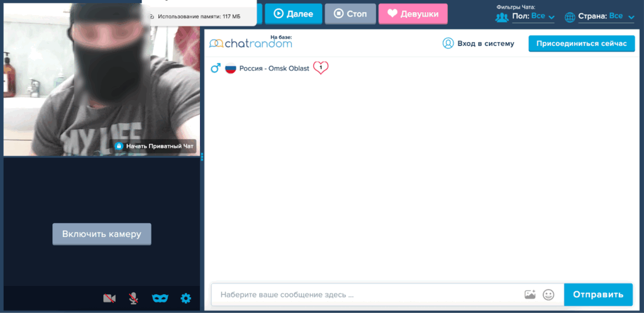
Task: Click the attach image icon
Action: pyautogui.click(x=530, y=294)
